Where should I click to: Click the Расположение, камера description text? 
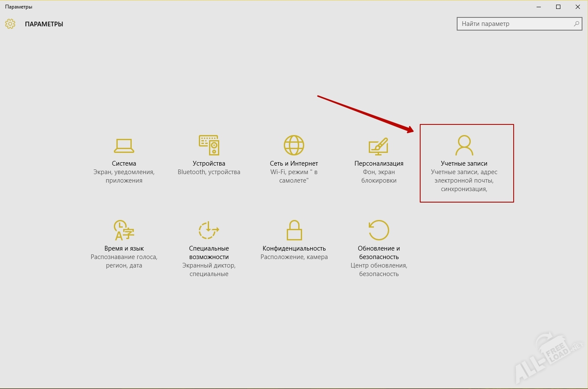click(x=294, y=257)
